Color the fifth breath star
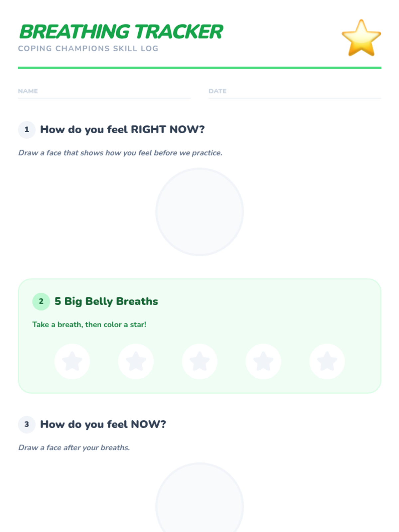 [x=327, y=361]
